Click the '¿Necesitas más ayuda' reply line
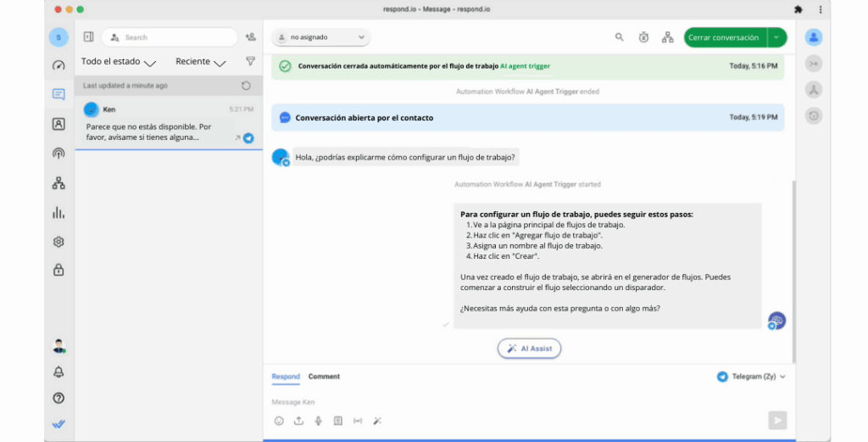This screenshot has height=442, width=868. (x=560, y=309)
